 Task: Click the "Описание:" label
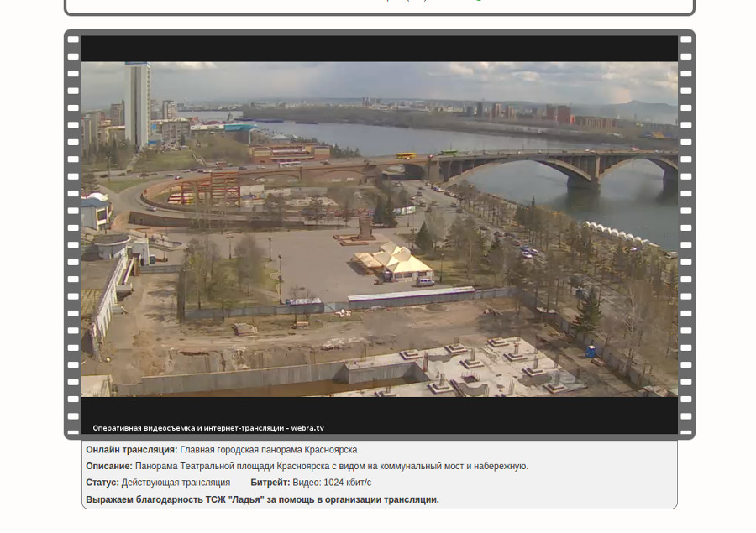(109, 466)
